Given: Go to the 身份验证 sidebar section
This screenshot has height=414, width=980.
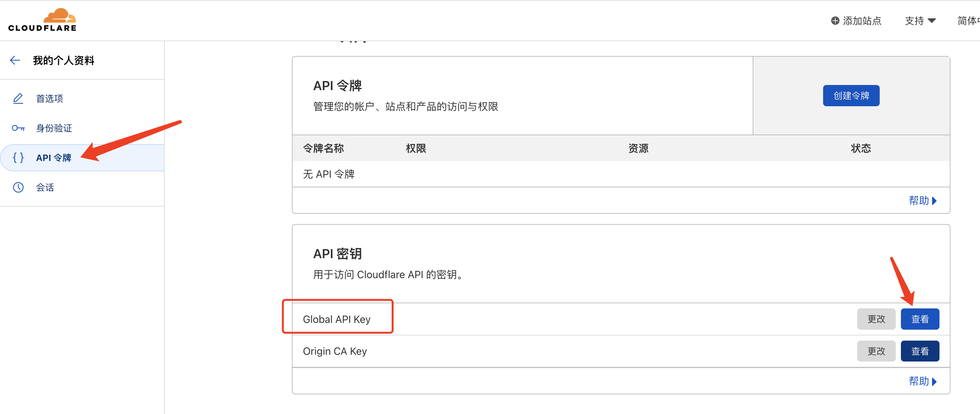Looking at the screenshot, I should pyautogui.click(x=54, y=128).
